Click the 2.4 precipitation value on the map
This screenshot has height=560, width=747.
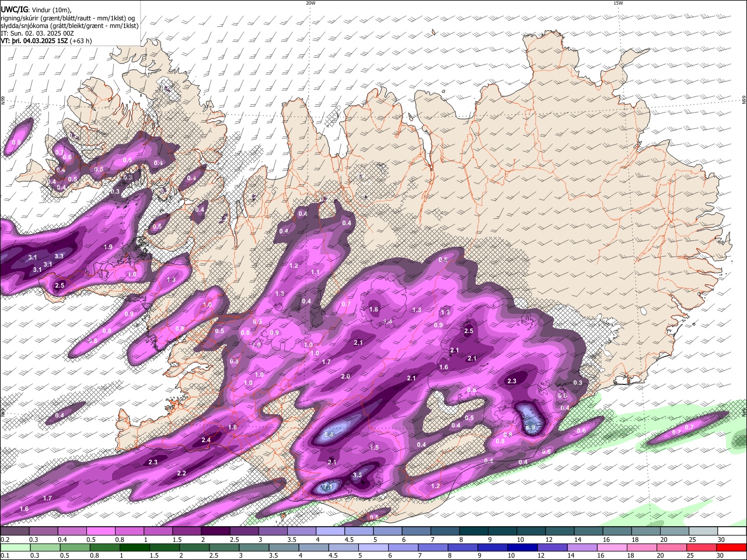(205, 440)
